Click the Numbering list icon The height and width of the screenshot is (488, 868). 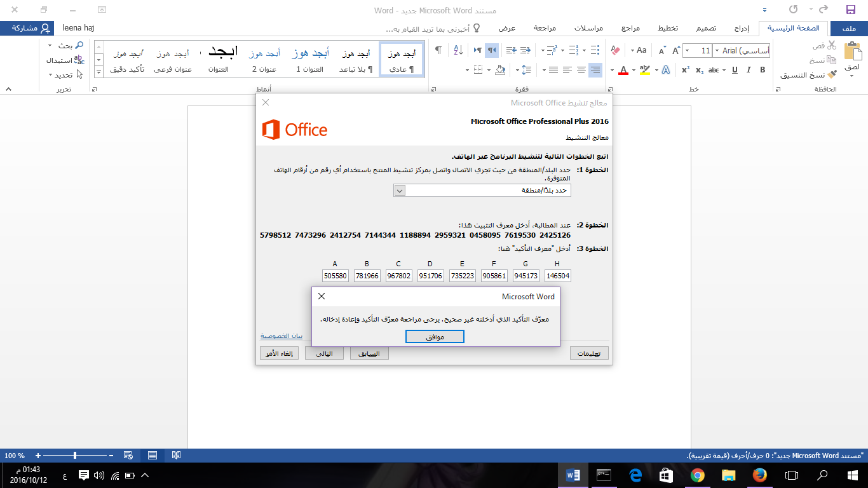coord(573,50)
